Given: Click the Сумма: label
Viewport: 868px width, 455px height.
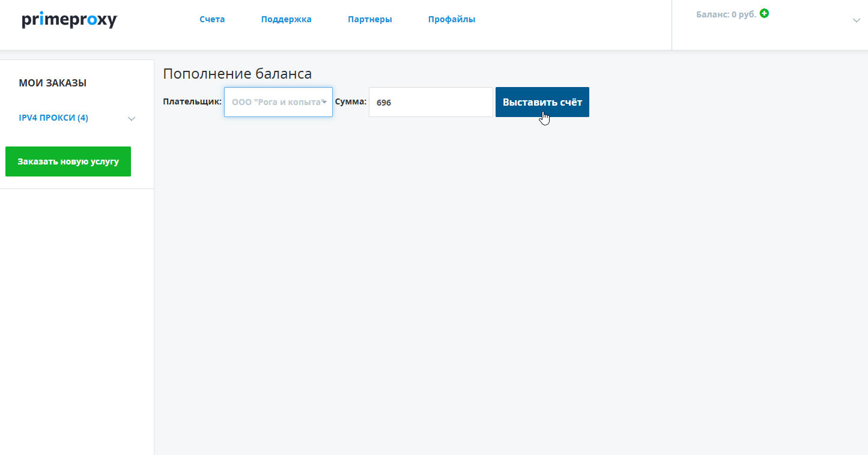Looking at the screenshot, I should click(351, 101).
